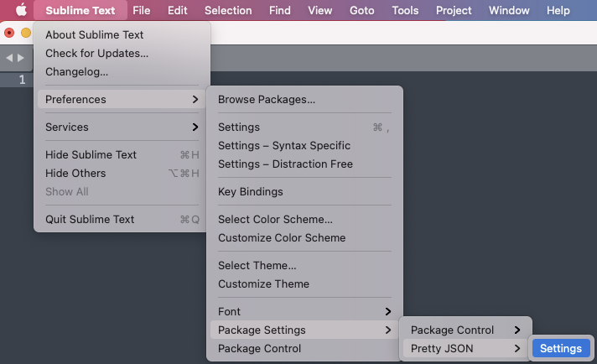Expand the Services submenu
This screenshot has height=364, width=597.
(122, 127)
